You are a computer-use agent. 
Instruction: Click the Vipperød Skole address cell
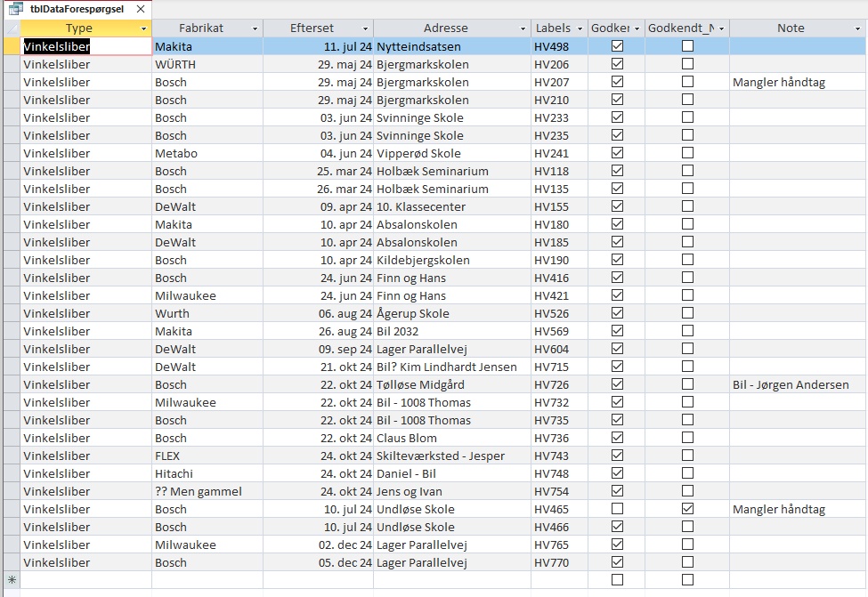pyautogui.click(x=452, y=153)
